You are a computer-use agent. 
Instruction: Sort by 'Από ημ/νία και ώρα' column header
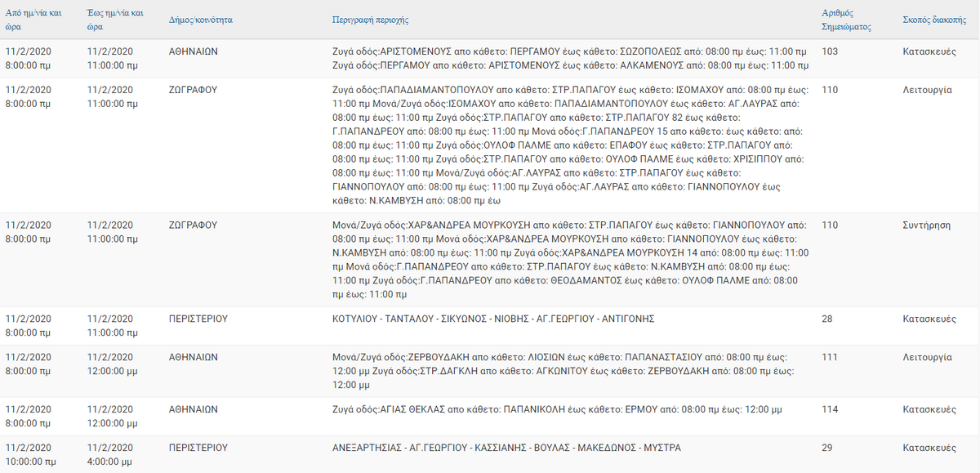tap(33, 20)
